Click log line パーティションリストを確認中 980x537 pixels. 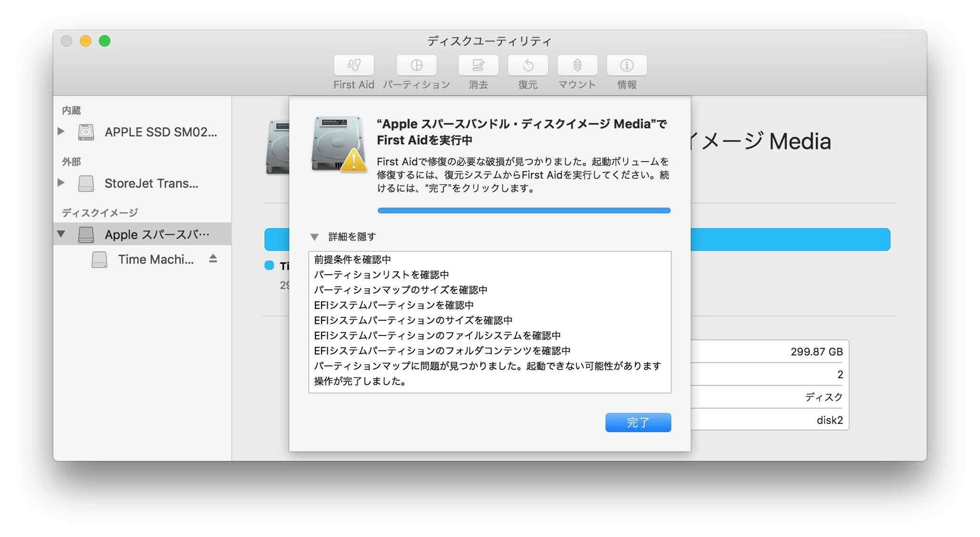pos(381,275)
